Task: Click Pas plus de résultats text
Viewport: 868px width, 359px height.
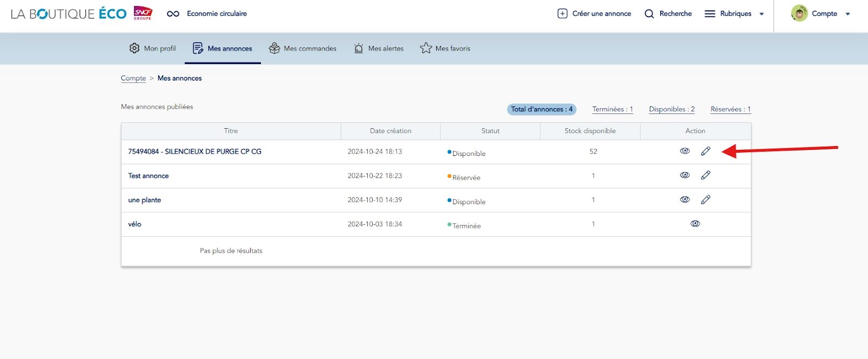Action: pos(231,251)
